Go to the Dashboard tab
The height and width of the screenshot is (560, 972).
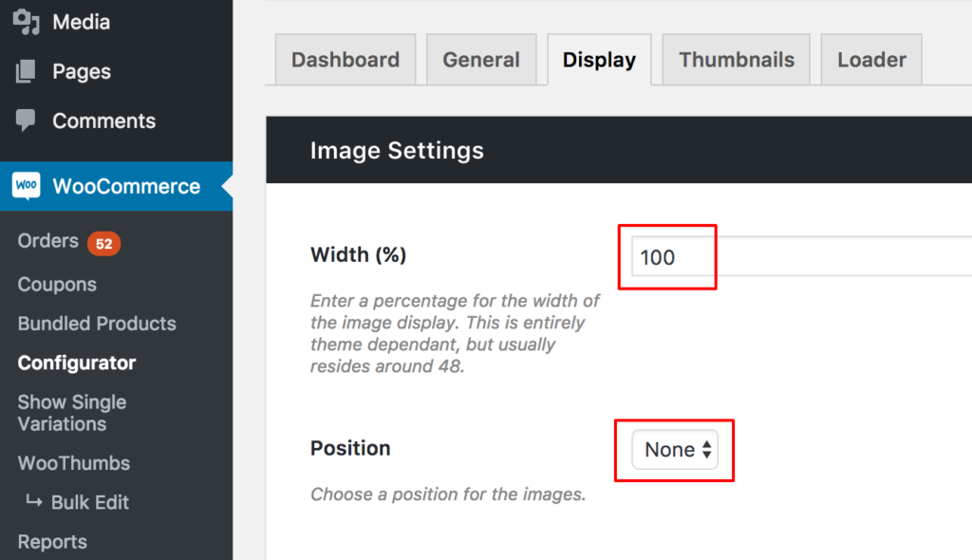[x=345, y=59]
